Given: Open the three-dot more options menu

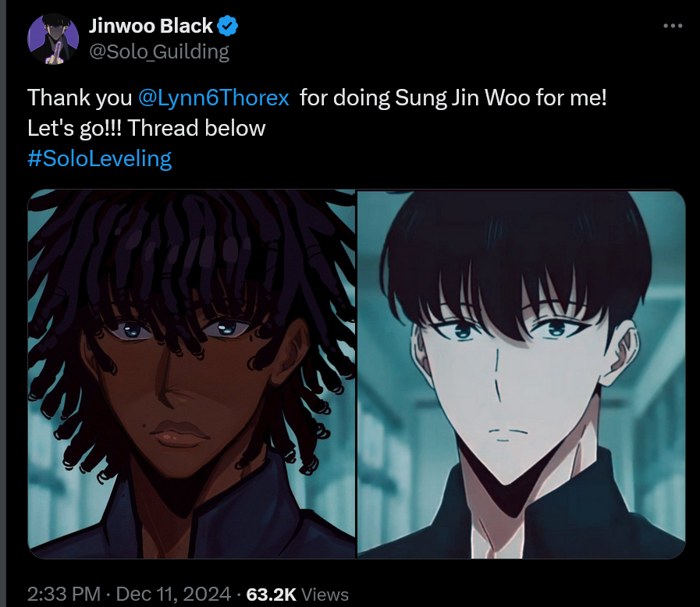Looking at the screenshot, I should click(673, 26).
